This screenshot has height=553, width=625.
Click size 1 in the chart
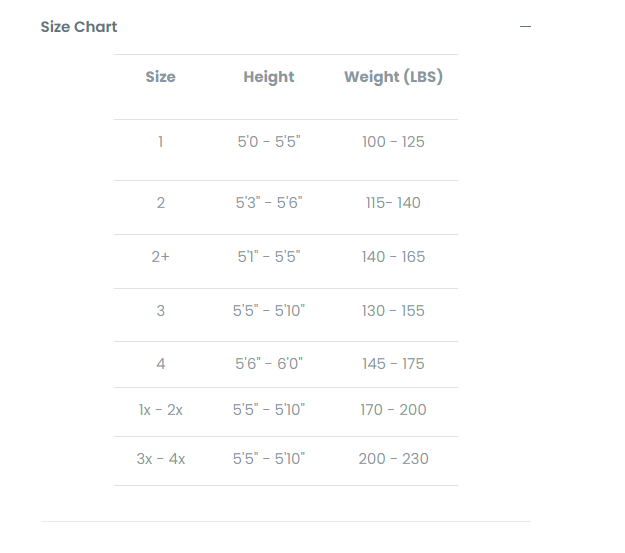point(160,142)
